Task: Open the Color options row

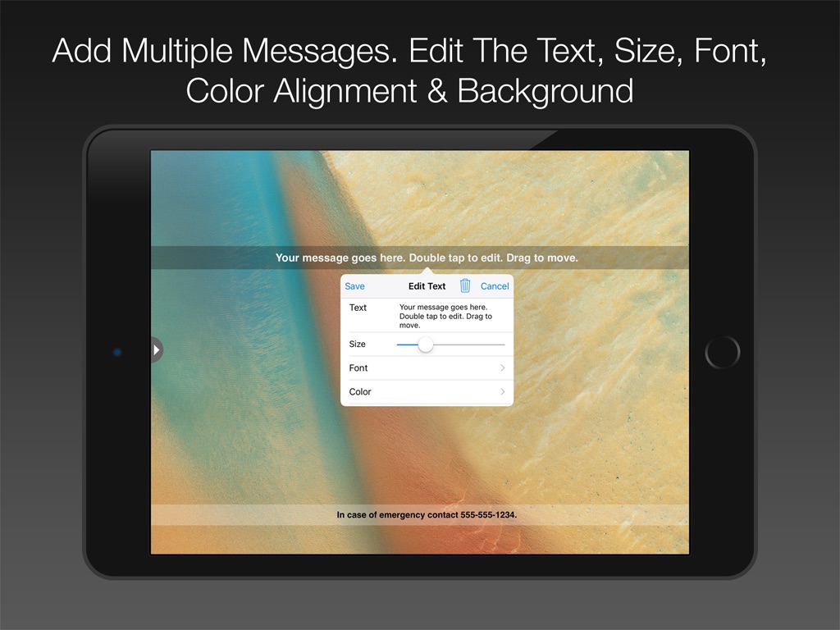Action: [x=427, y=391]
